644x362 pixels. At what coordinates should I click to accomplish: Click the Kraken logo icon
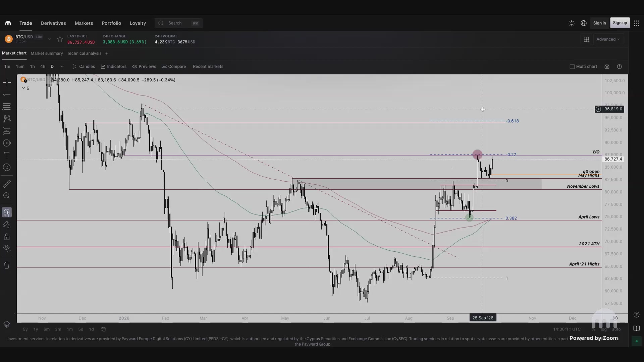8,23
